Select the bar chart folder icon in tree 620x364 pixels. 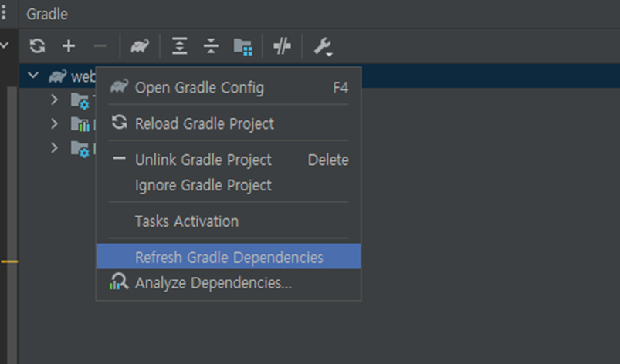coord(80,124)
